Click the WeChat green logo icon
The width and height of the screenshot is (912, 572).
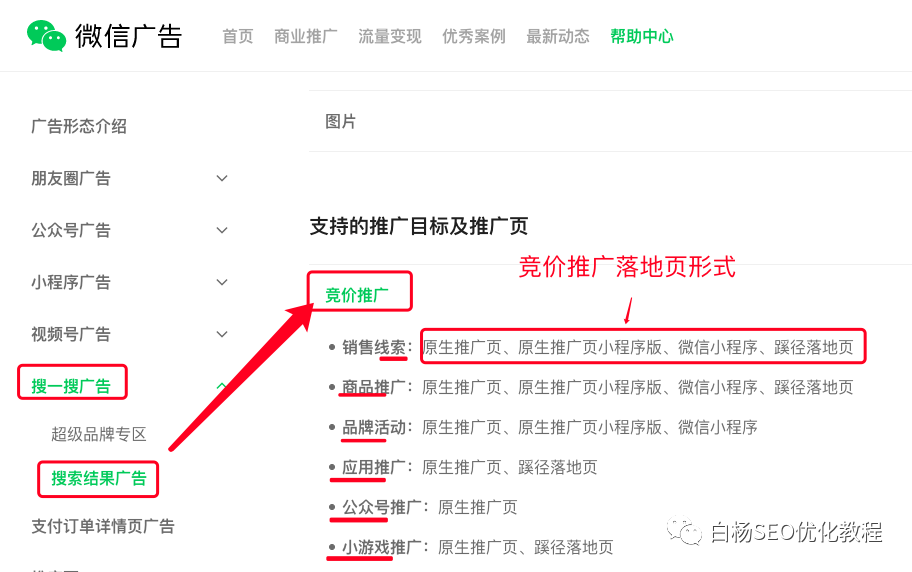click(x=47, y=36)
